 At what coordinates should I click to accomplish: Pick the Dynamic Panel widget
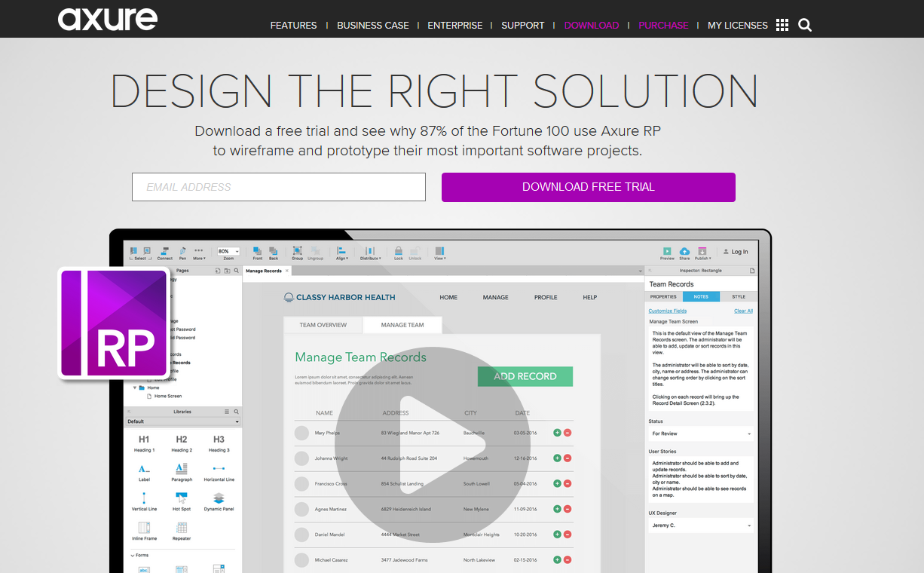tap(219, 502)
